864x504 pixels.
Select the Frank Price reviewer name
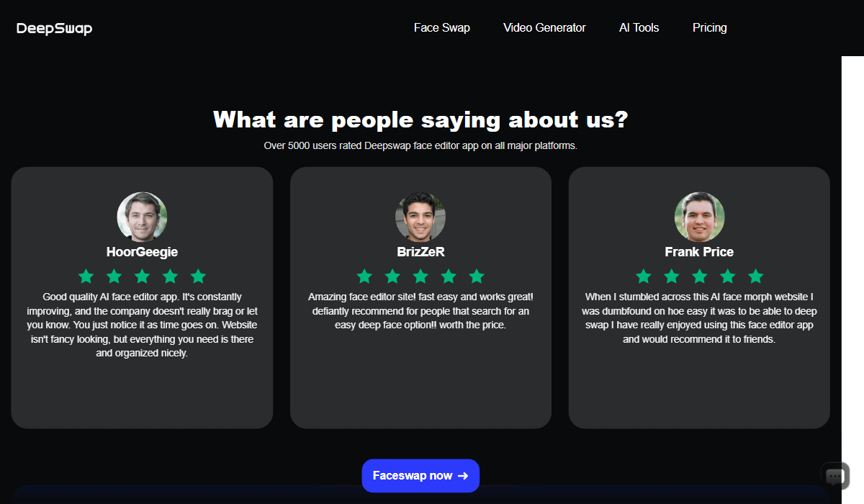click(699, 252)
